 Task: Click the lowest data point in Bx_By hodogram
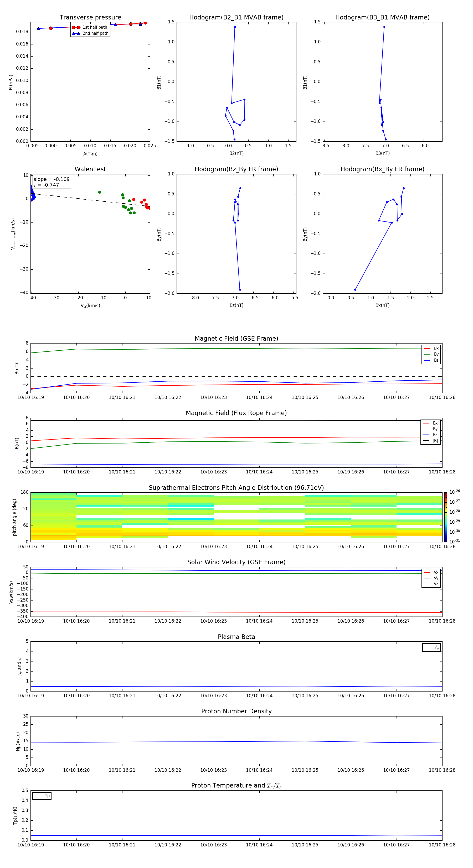click(355, 290)
